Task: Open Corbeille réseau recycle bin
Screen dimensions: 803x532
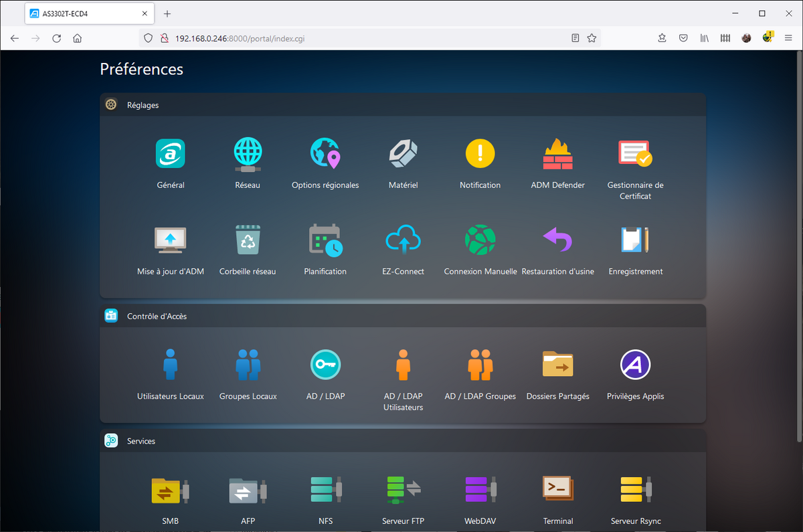Action: point(248,240)
